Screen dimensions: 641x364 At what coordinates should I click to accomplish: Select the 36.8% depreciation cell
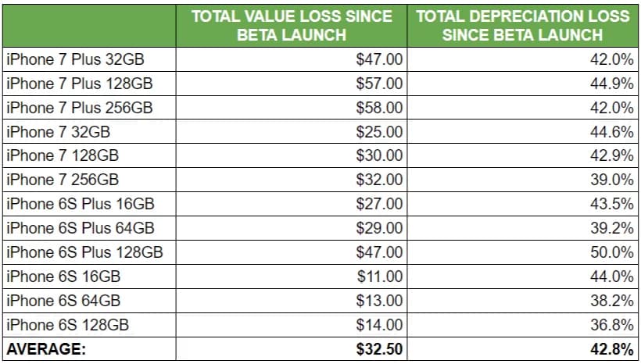[x=612, y=325]
